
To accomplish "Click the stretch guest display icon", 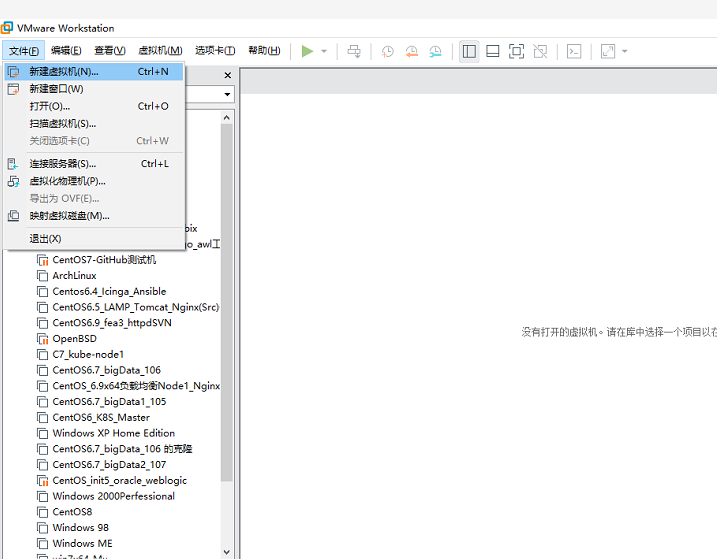I will point(608,51).
